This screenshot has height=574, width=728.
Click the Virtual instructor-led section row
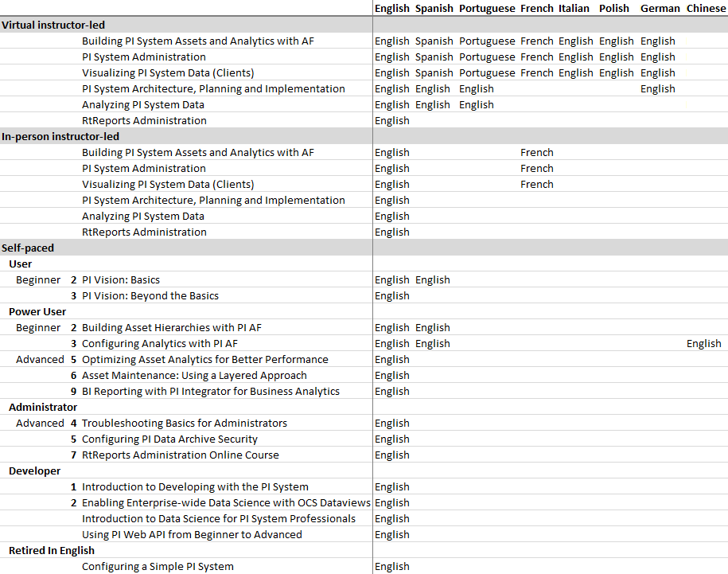coord(53,25)
